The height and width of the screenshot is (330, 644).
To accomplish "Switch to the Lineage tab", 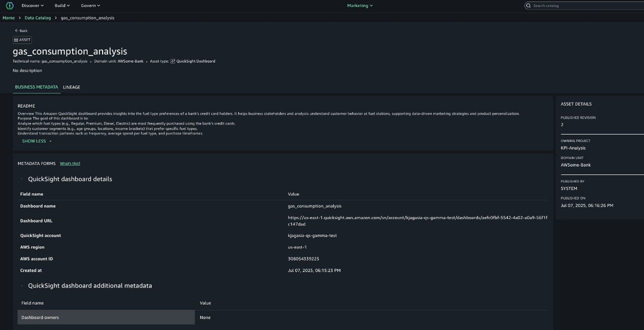I will point(72,87).
